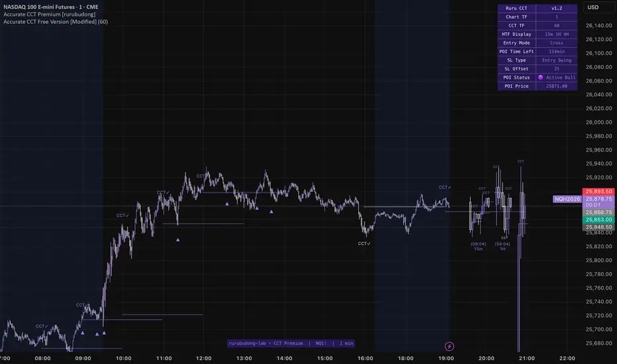617x364 pixels.
Task: Select Accurate CCT Free Version [Modified] (60) legend
Action: point(56,22)
